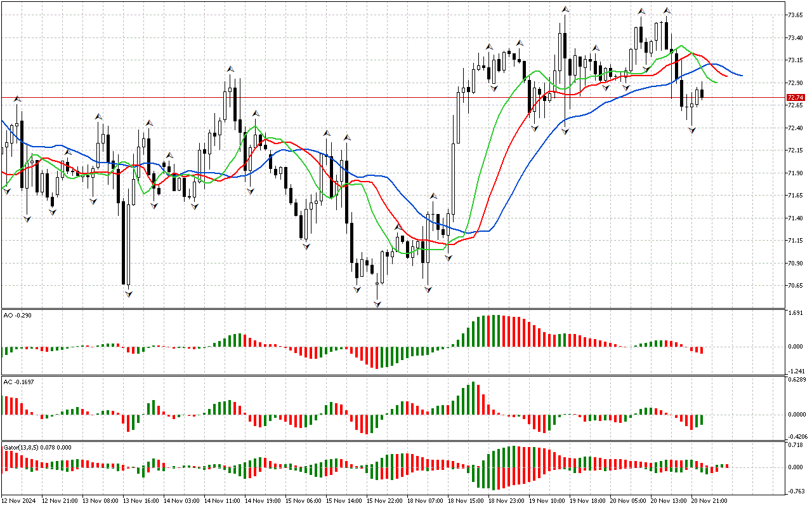Click the 15 Nov 06:00 time label
Image resolution: width=812 pixels, height=508 pixels.
[303, 501]
